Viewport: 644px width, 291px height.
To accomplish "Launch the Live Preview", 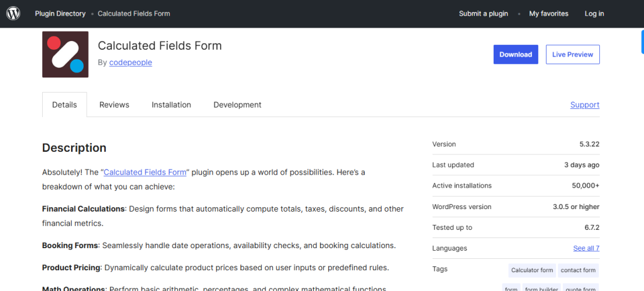I will click(x=572, y=54).
